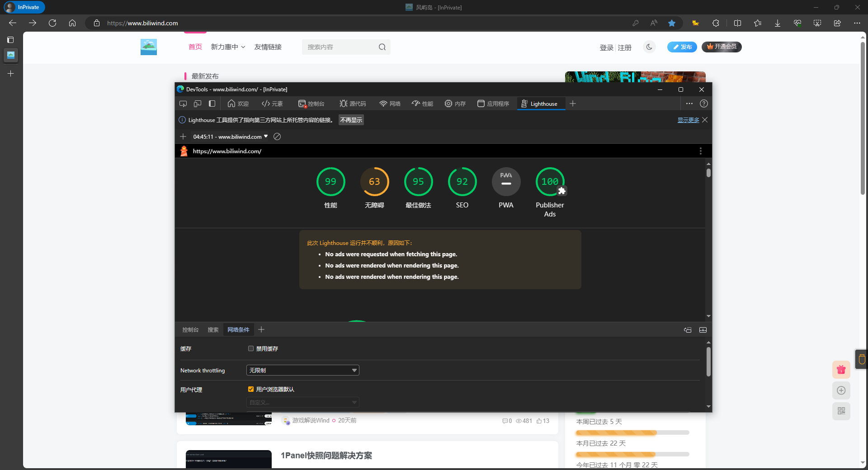This screenshot has width=868, height=470.
Task: Click plus icon to add drawer tool
Action: [261, 330]
